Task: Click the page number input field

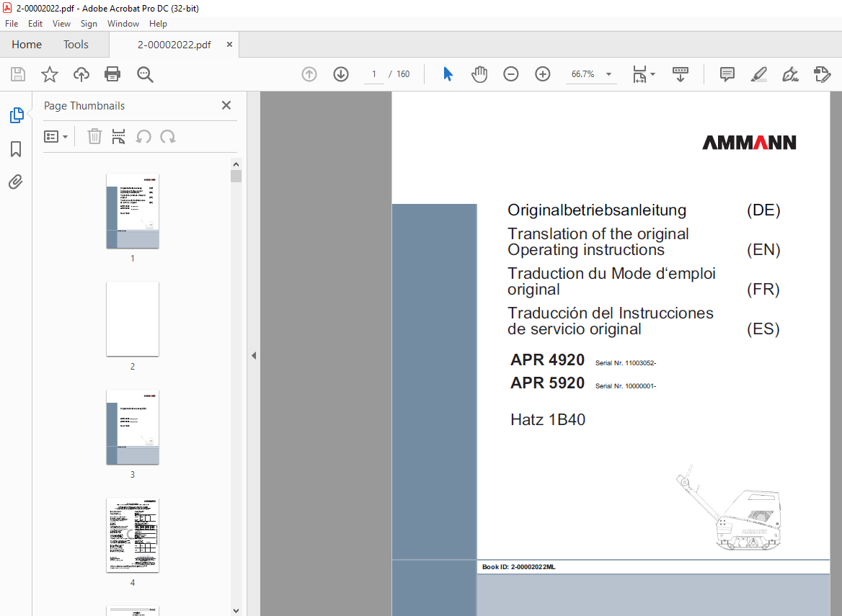Action: coord(373,74)
